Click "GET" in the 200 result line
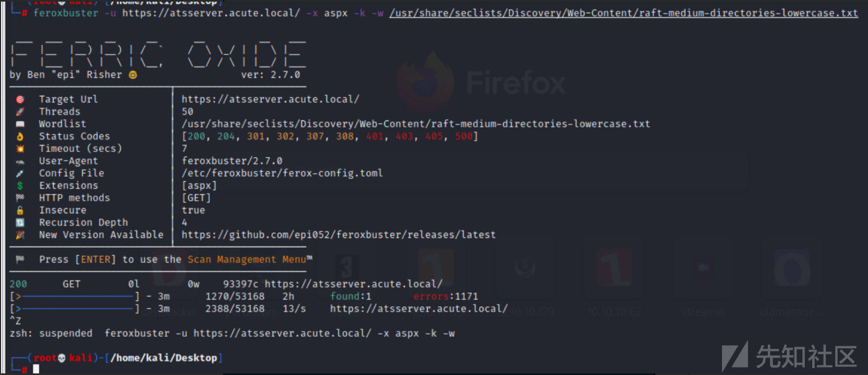The width and height of the screenshot is (868, 375). 71,284
